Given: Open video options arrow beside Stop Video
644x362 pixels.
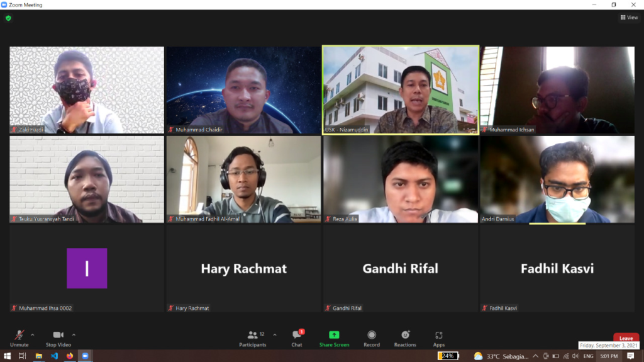Looking at the screenshot, I should point(74,335).
